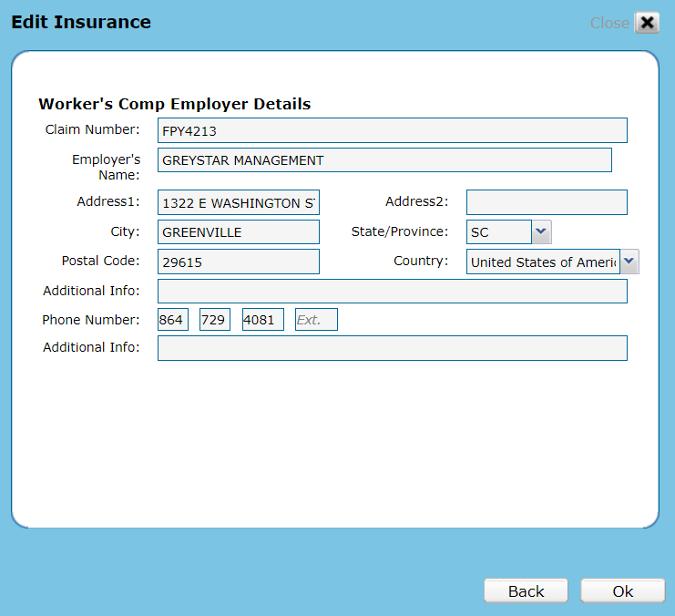Close the Edit Insurance dialog with X icon
This screenshot has width=675, height=616.
pos(647,23)
